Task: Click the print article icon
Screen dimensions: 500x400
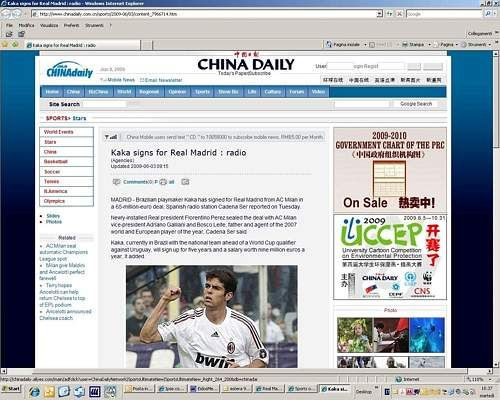Action: tap(163, 182)
